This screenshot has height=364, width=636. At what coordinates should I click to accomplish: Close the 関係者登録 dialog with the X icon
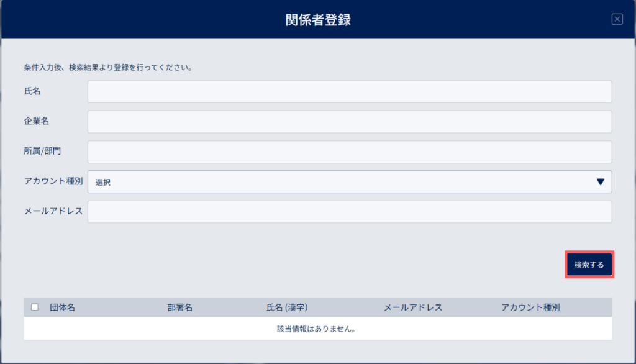617,19
